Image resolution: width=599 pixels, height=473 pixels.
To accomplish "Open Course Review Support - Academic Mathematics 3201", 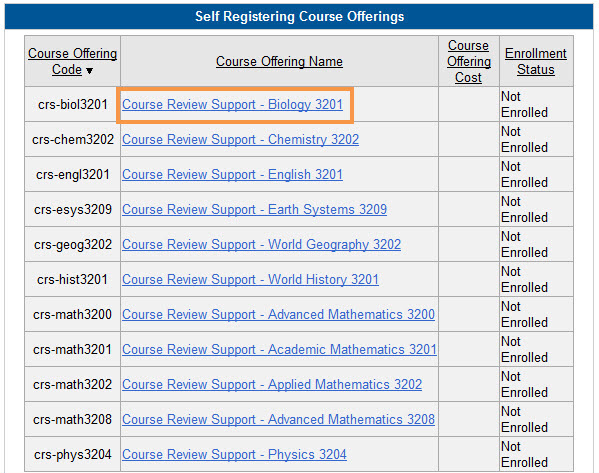I will coord(279,350).
